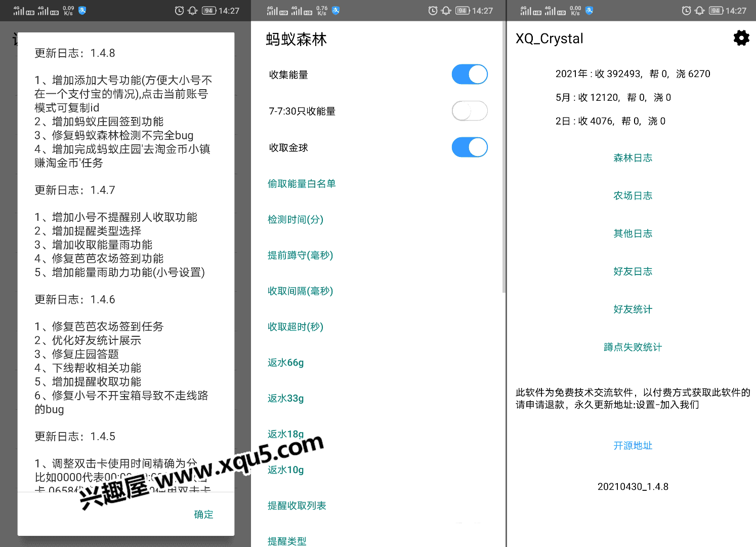Select the 返水66g option
The image size is (756, 547).
[x=286, y=363]
